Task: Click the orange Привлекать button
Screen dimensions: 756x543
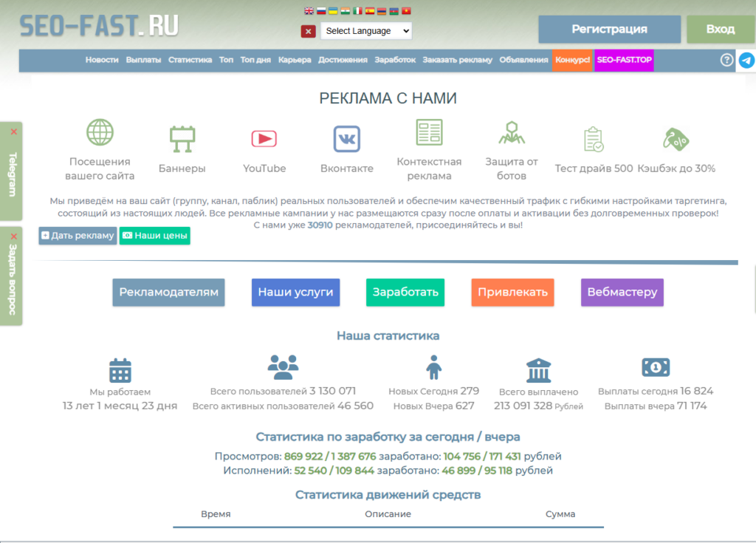Action: pyautogui.click(x=512, y=293)
